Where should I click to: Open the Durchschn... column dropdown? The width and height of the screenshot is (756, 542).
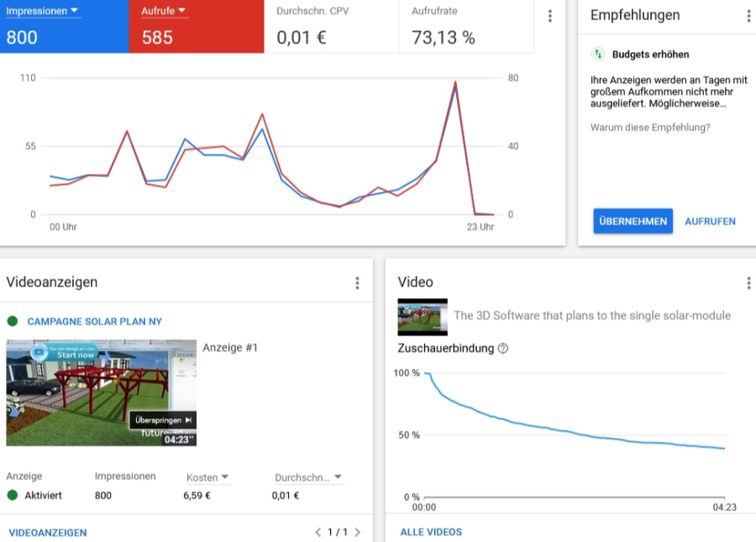338,477
